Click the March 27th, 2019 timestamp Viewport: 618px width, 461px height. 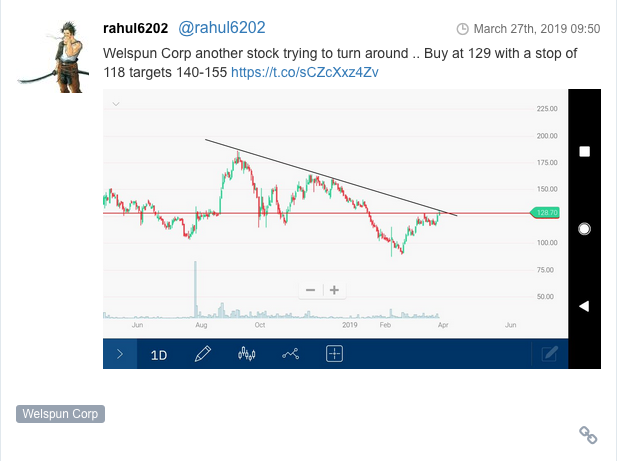pos(537,29)
